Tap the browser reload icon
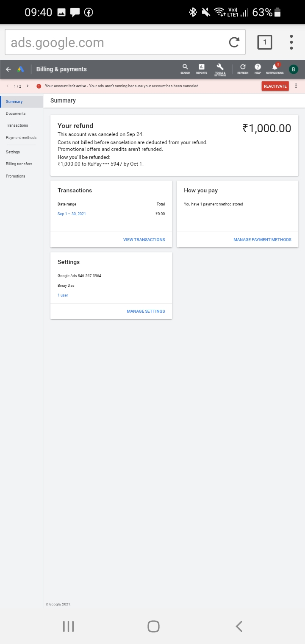The image size is (305, 644). pyautogui.click(x=234, y=42)
